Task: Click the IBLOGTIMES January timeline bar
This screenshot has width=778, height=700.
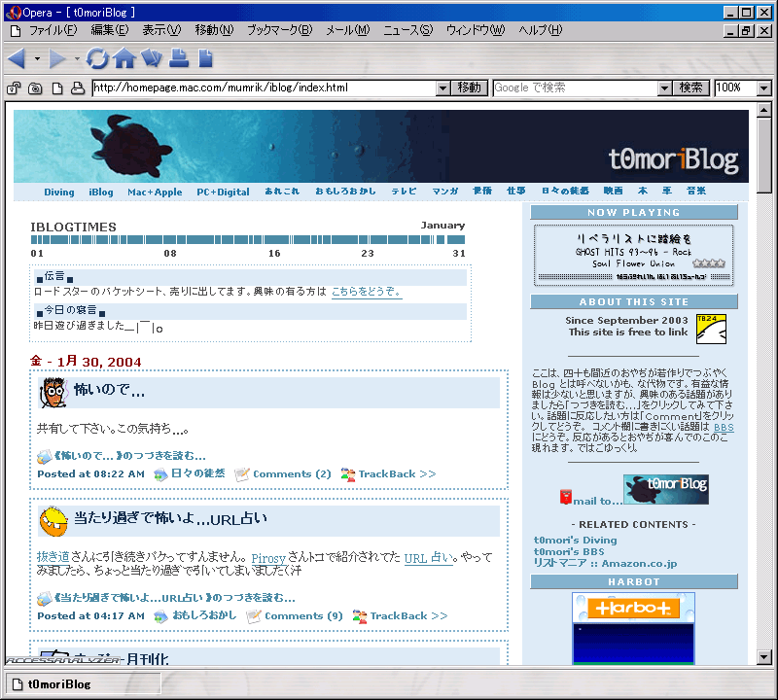Action: click(x=248, y=240)
